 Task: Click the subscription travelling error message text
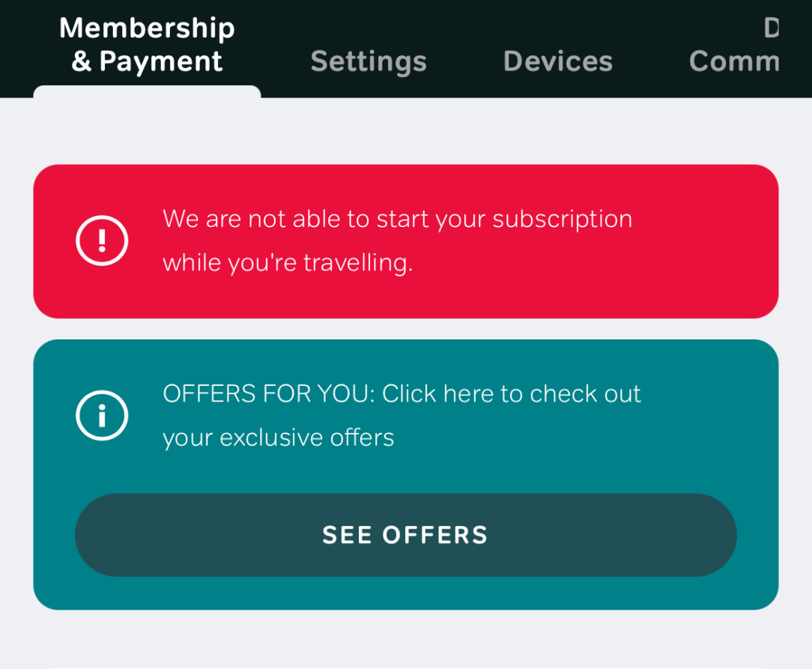click(x=397, y=240)
